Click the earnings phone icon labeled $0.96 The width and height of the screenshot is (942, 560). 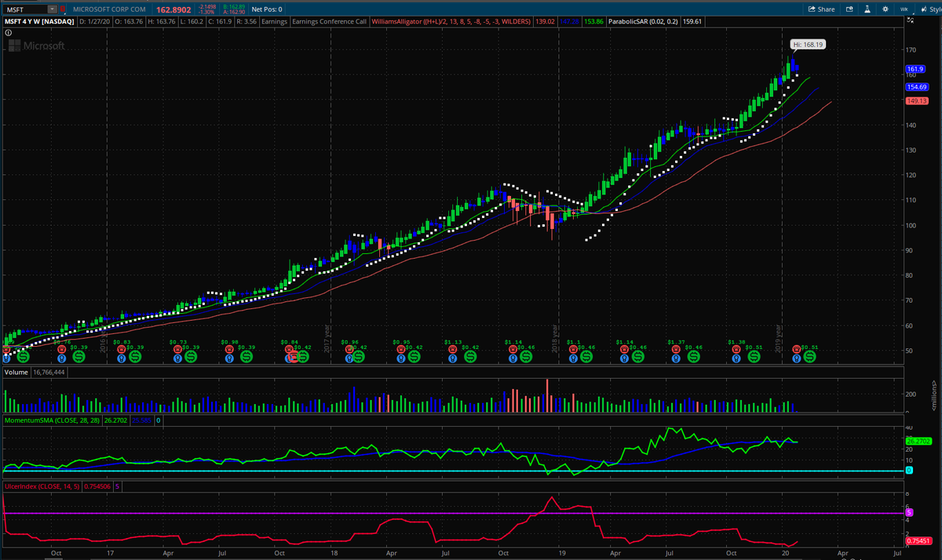pyautogui.click(x=348, y=350)
